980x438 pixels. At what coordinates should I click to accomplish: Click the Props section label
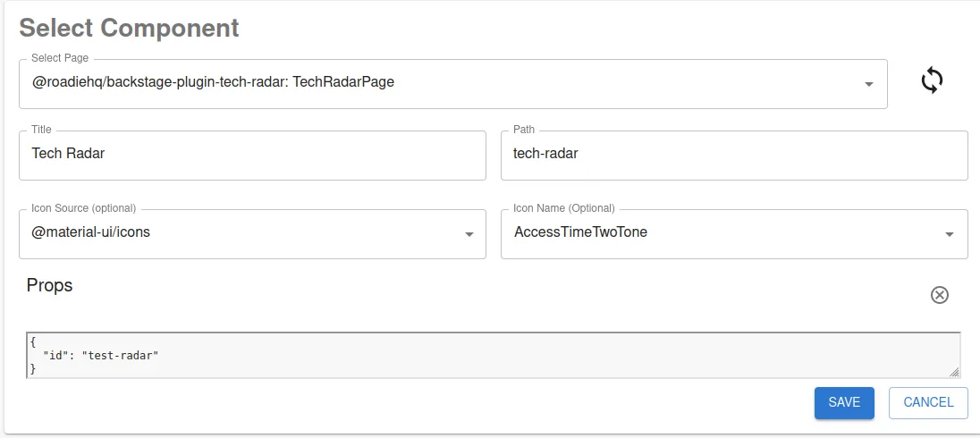click(50, 286)
